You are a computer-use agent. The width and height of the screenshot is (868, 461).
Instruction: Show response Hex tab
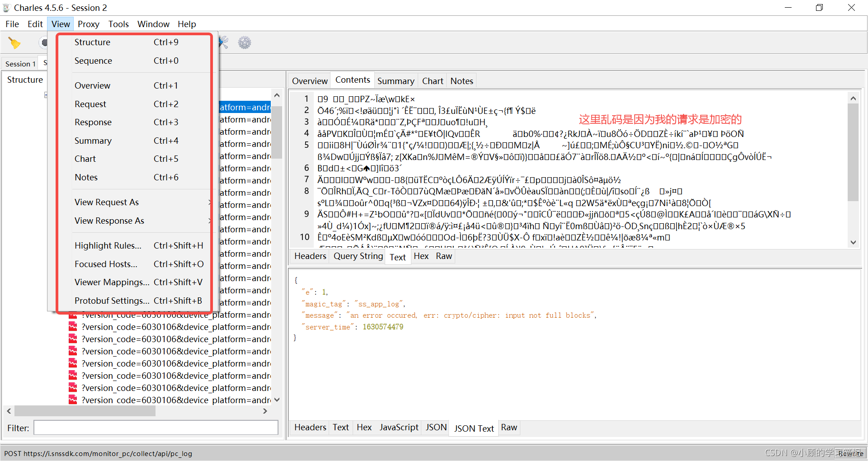(x=364, y=427)
